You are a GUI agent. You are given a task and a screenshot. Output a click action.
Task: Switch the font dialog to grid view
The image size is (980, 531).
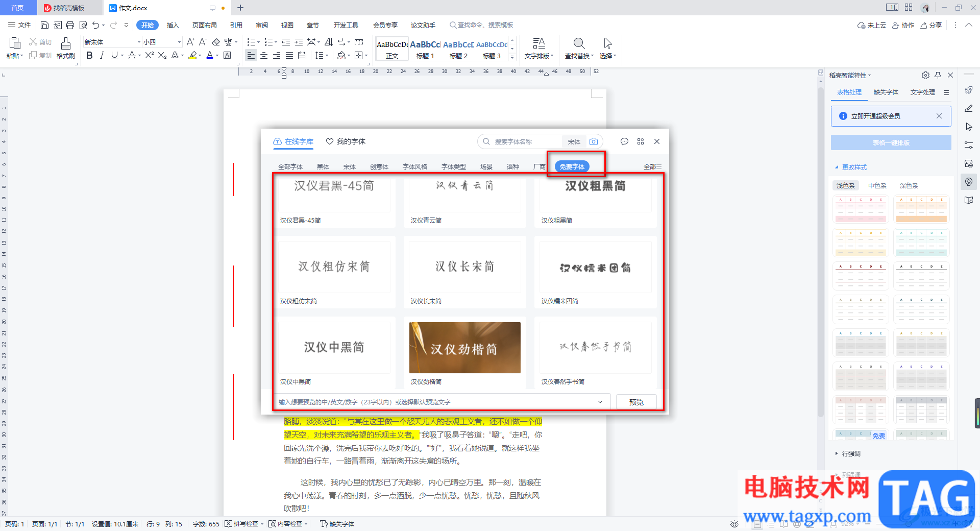pyautogui.click(x=641, y=141)
